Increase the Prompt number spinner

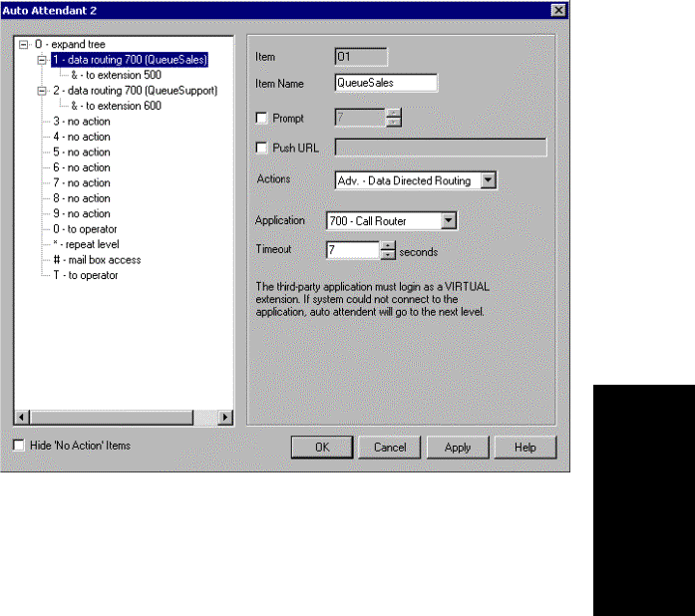393,113
